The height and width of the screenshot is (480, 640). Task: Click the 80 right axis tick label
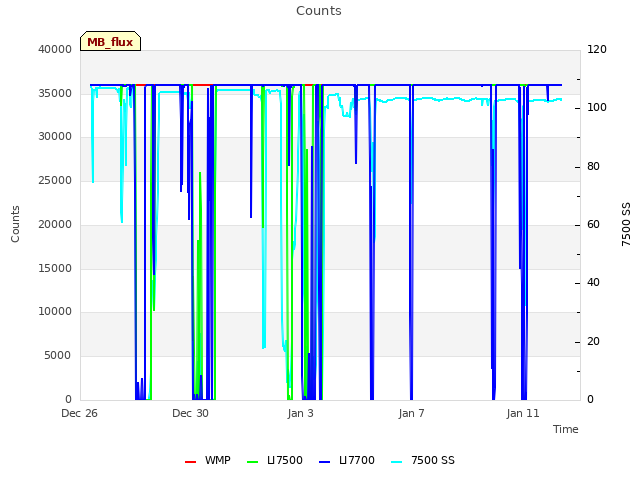point(593,167)
